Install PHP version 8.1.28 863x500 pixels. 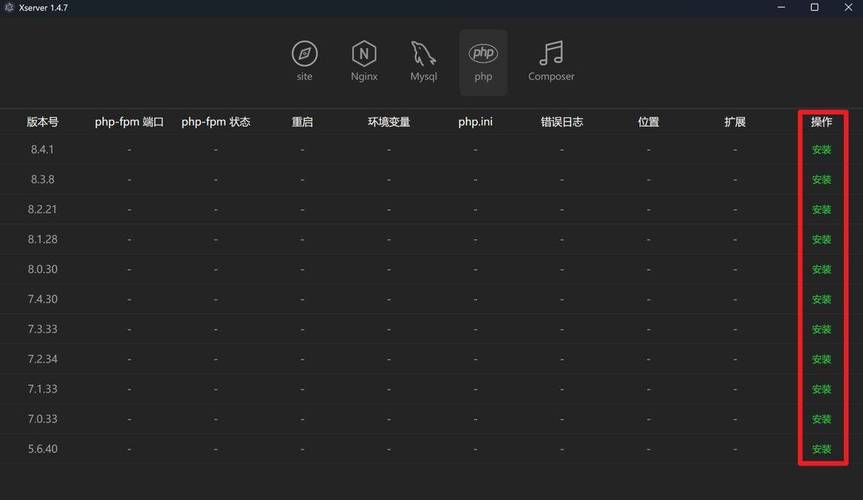click(821, 240)
